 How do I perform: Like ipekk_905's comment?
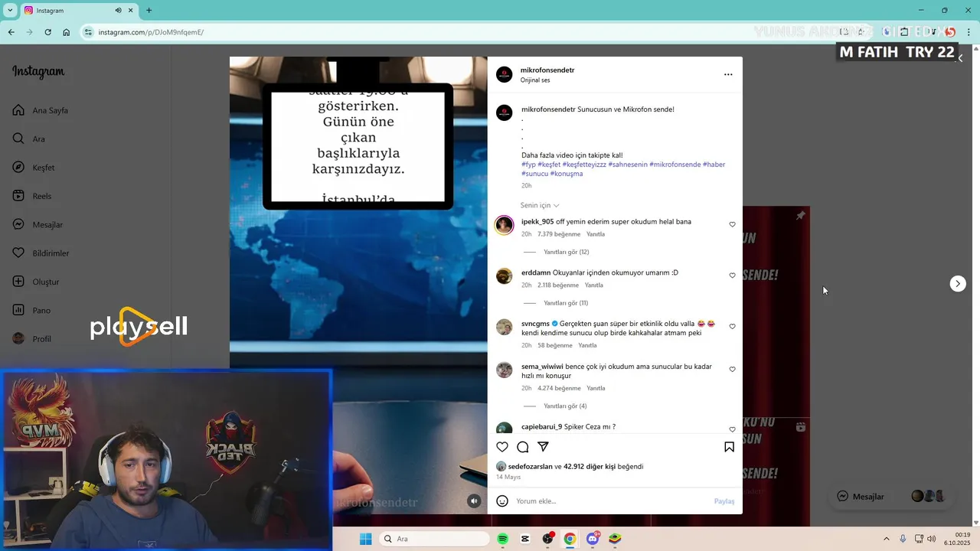[732, 225]
